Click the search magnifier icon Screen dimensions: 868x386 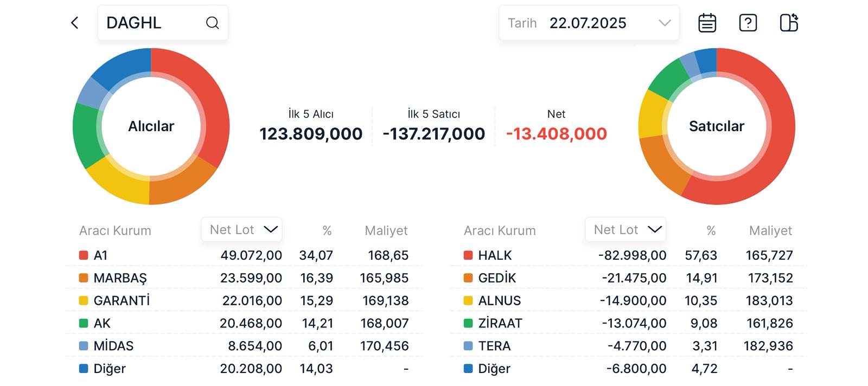pos(212,23)
